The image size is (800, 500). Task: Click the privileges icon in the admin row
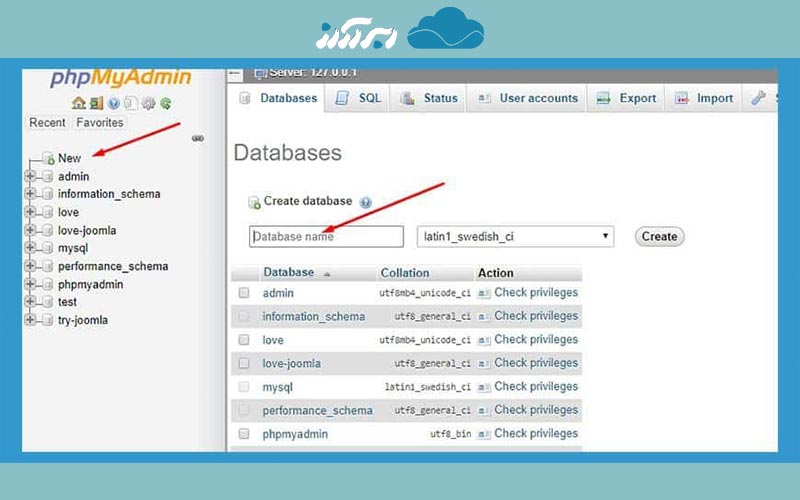pyautogui.click(x=484, y=293)
